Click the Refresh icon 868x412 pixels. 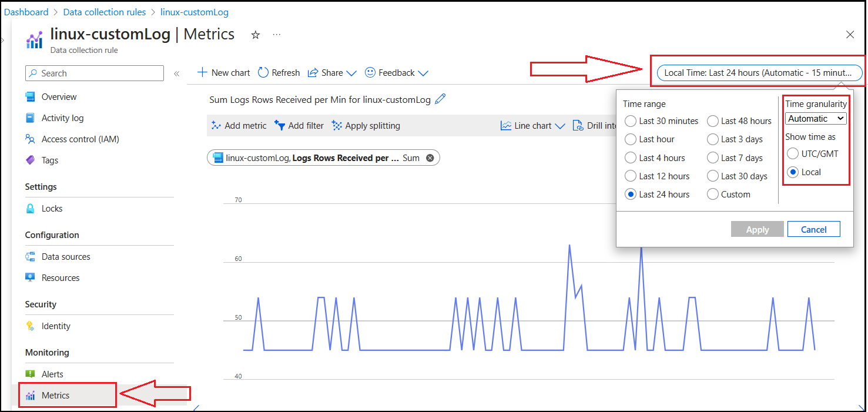tap(263, 72)
